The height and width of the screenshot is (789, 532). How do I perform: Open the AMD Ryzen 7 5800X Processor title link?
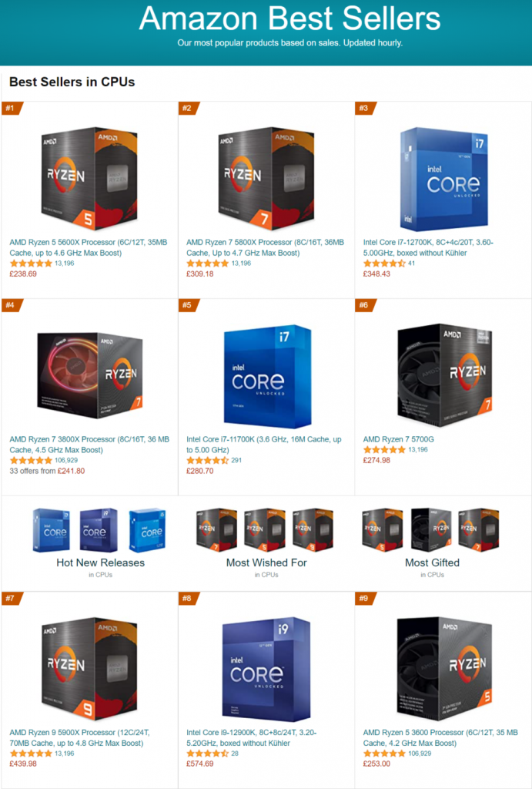[265, 247]
